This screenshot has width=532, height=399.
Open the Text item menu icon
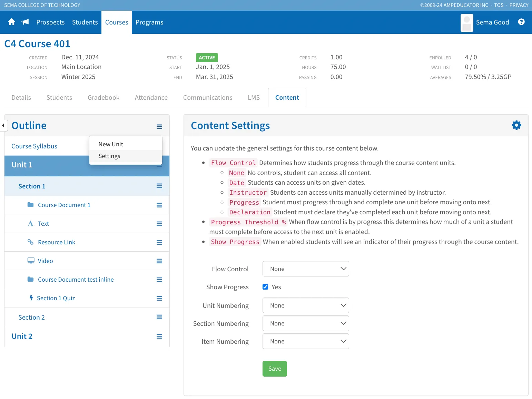(x=159, y=224)
